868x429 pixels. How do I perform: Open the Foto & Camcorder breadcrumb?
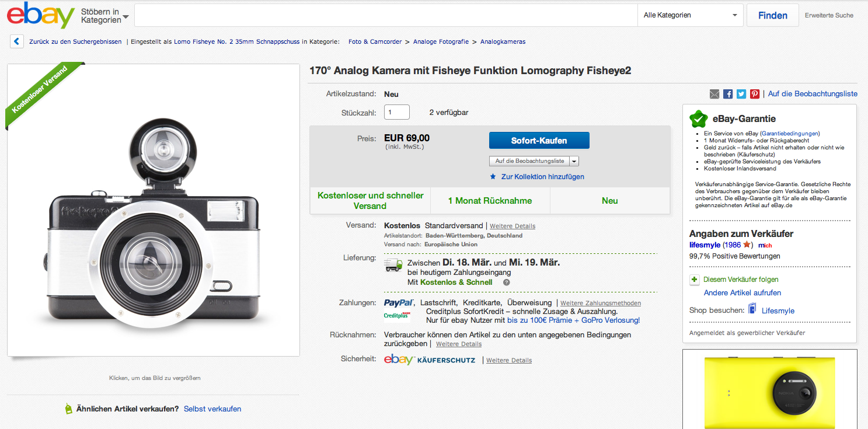coord(375,41)
